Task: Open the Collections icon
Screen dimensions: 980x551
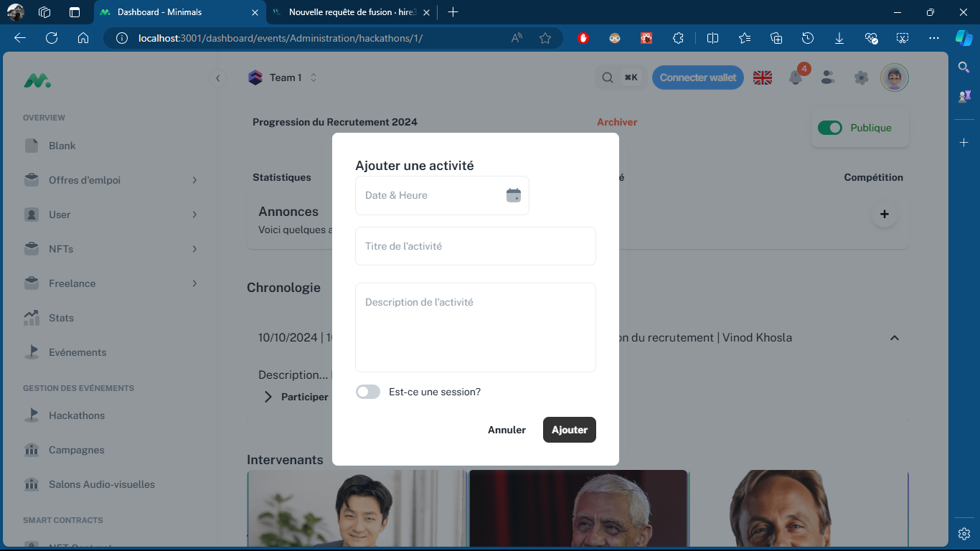Action: 776,38
